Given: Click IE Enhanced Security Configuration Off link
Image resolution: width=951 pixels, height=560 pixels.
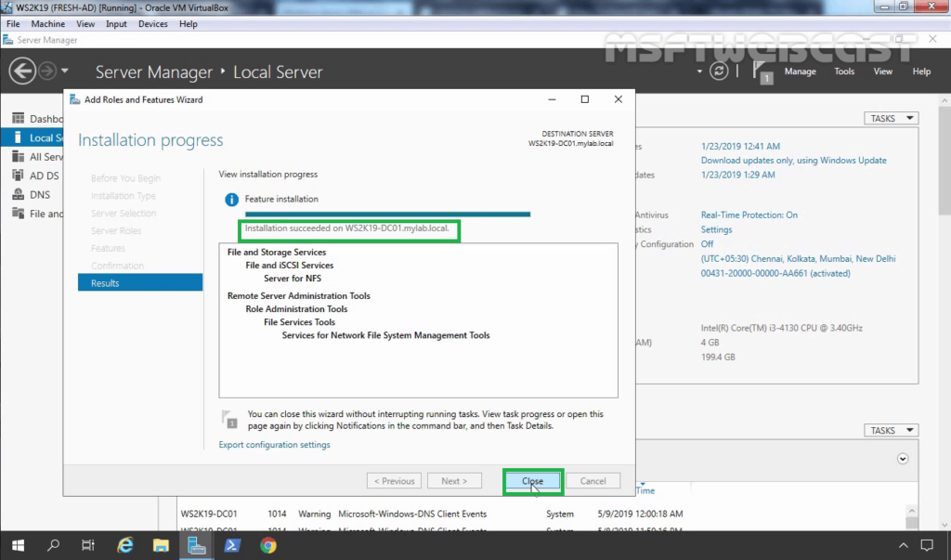Looking at the screenshot, I should pyautogui.click(x=707, y=244).
